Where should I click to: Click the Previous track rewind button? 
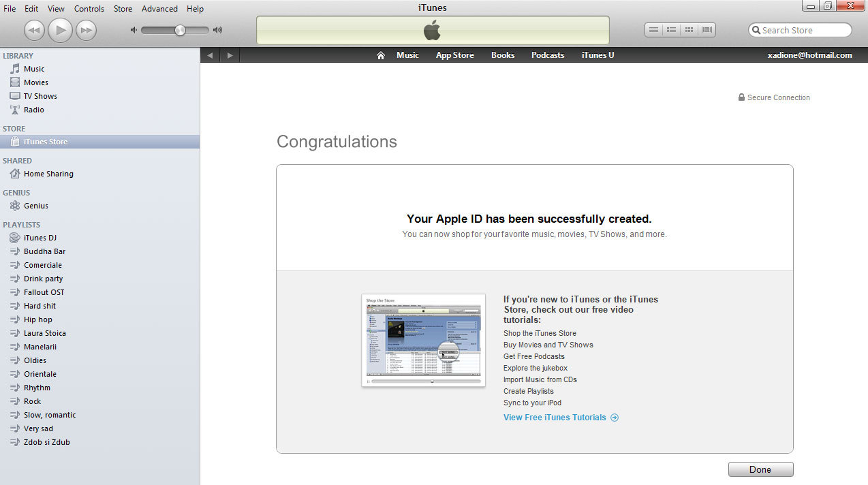point(34,30)
